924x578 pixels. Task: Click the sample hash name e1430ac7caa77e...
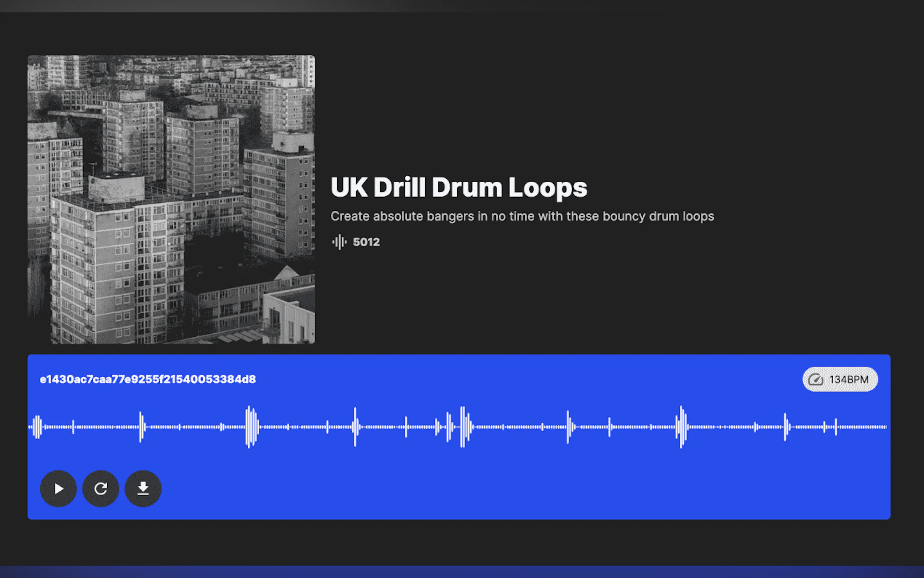coord(148,379)
